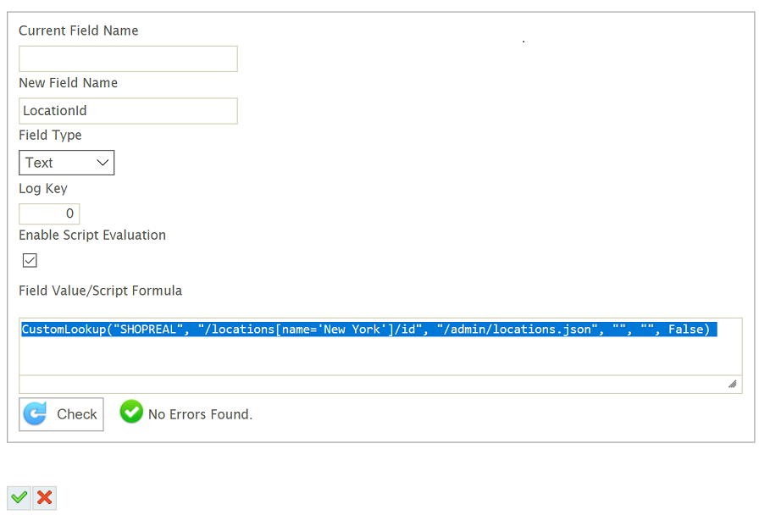The image size is (770, 532).
Task: Untick the Enable Script Evaluation checkbox
Action: tap(30, 260)
